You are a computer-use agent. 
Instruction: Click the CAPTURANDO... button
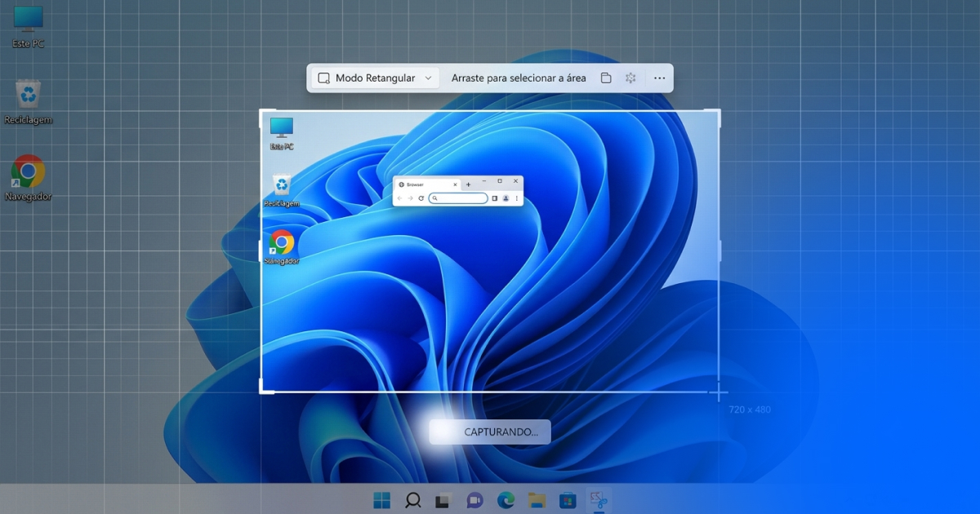click(x=490, y=432)
